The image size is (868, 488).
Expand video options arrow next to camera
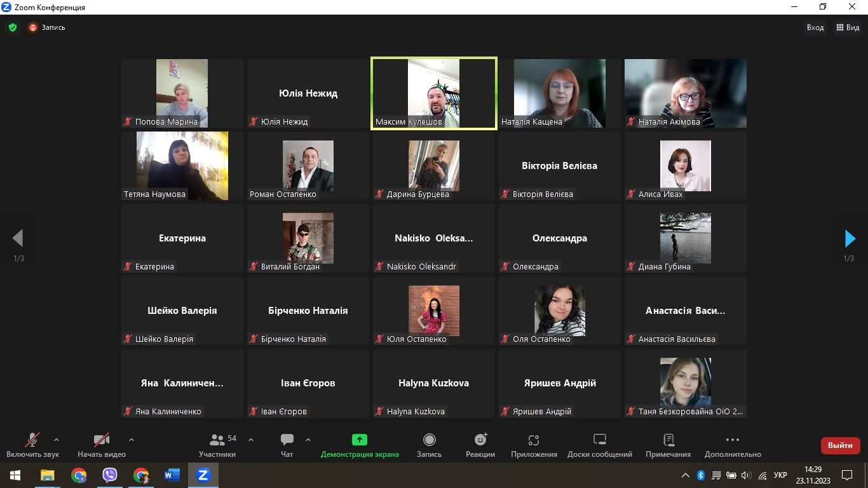pos(132,439)
